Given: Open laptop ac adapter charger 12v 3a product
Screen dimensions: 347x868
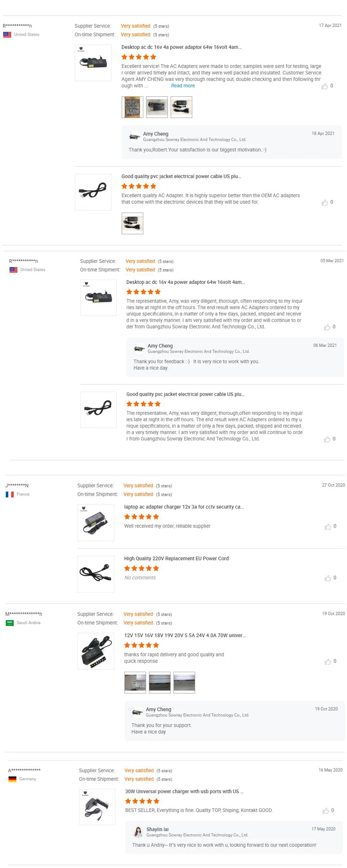Looking at the screenshot, I should point(184,507).
